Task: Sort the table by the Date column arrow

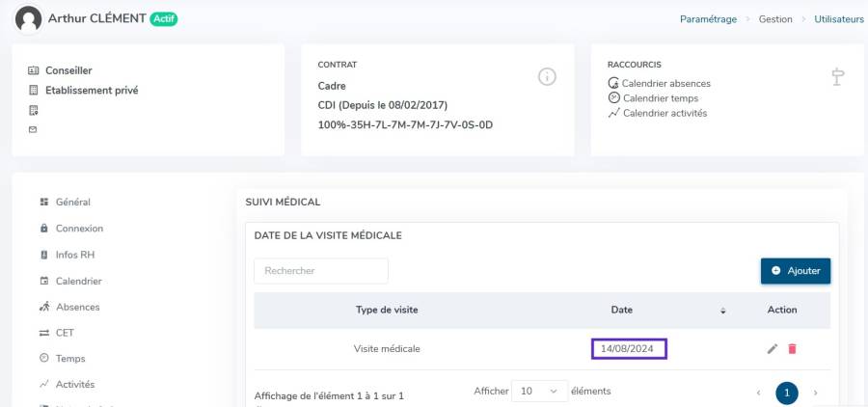Action: 723,311
